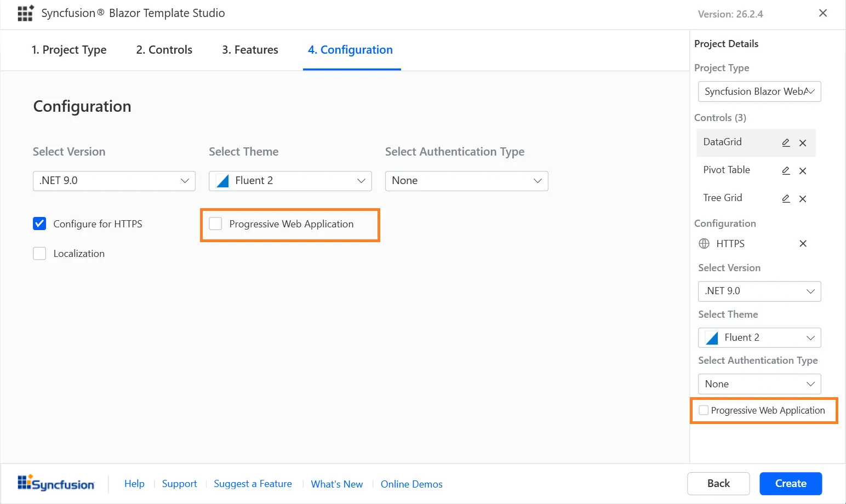
Task: Switch to the 2. Controls tab
Action: pyautogui.click(x=164, y=50)
